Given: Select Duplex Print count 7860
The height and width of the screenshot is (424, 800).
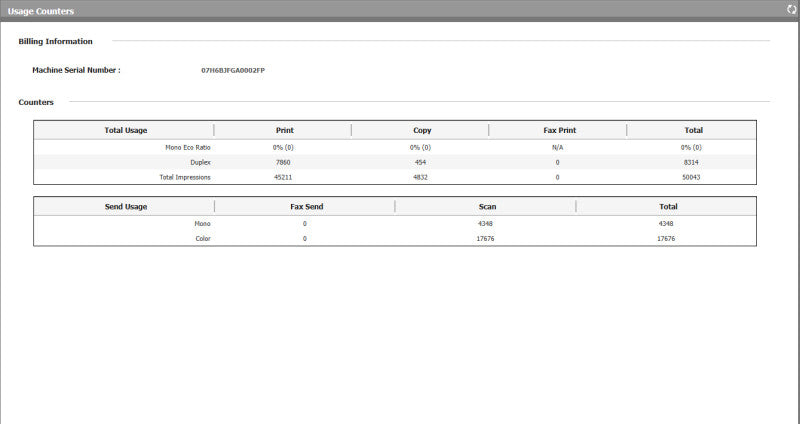Looking at the screenshot, I should click(283, 162).
